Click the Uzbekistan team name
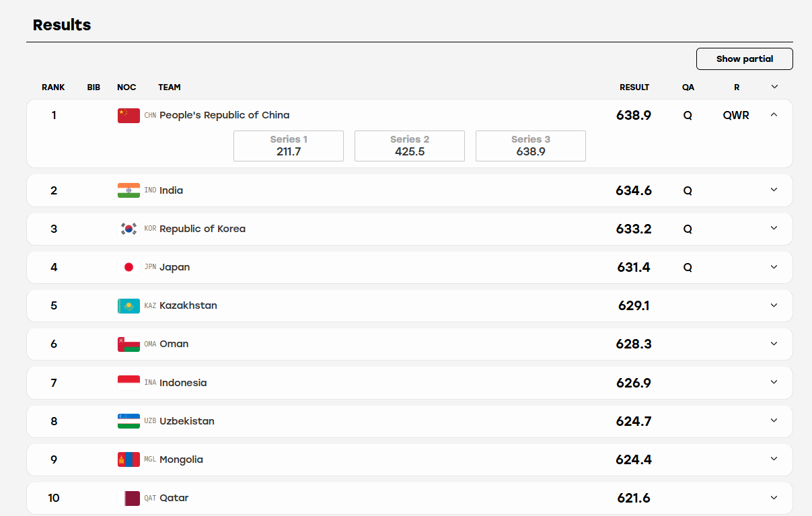812x516 pixels. click(x=187, y=421)
